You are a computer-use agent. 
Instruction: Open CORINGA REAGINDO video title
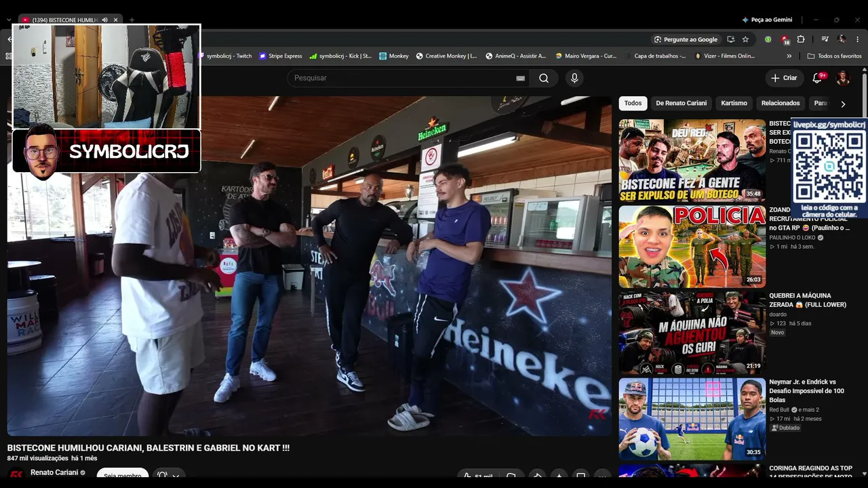click(x=810, y=472)
